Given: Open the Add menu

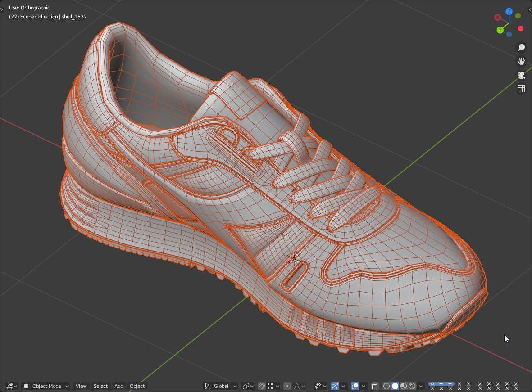Looking at the screenshot, I should tap(118, 386).
